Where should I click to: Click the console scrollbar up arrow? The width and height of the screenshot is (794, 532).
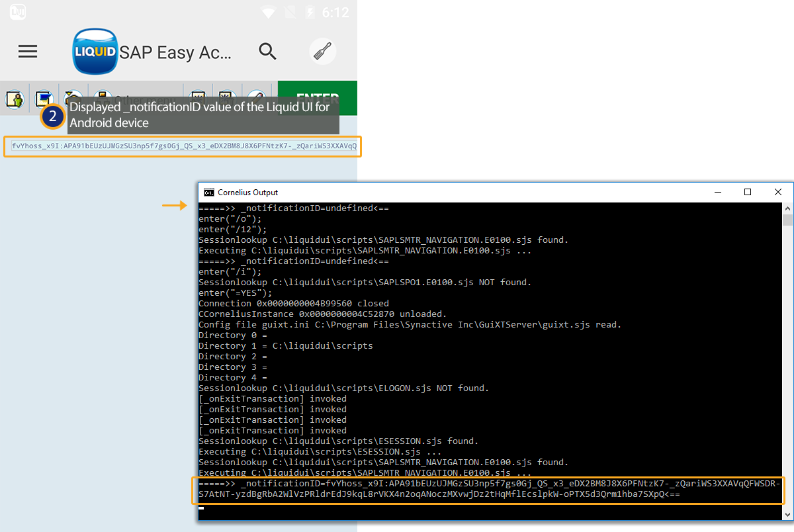point(787,208)
